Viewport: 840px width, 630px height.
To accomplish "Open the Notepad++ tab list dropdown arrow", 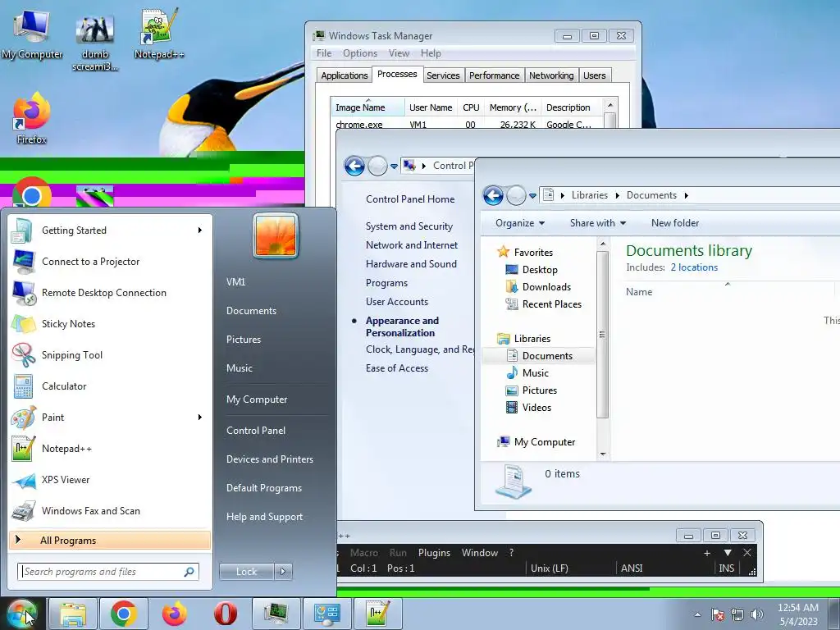I will pos(728,552).
